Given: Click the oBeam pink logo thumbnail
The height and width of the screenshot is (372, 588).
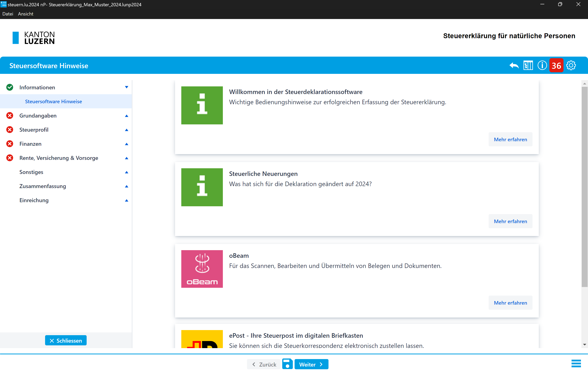Looking at the screenshot, I should 202,269.
